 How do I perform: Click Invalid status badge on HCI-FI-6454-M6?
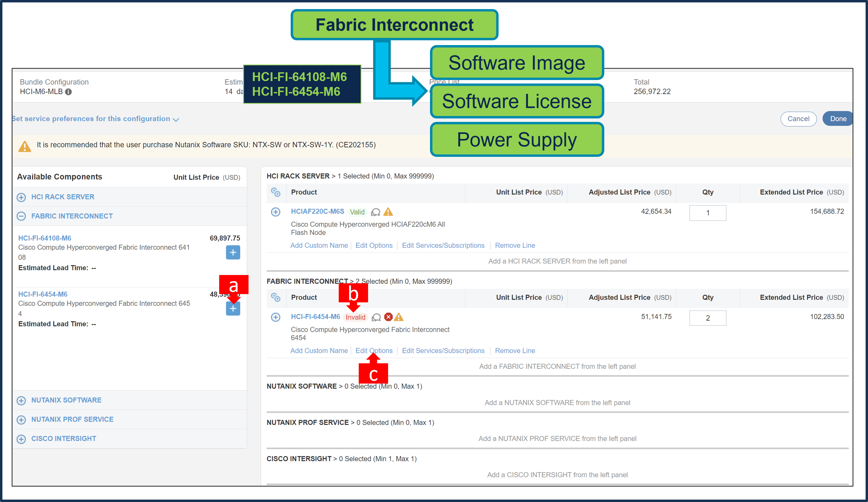tap(356, 317)
